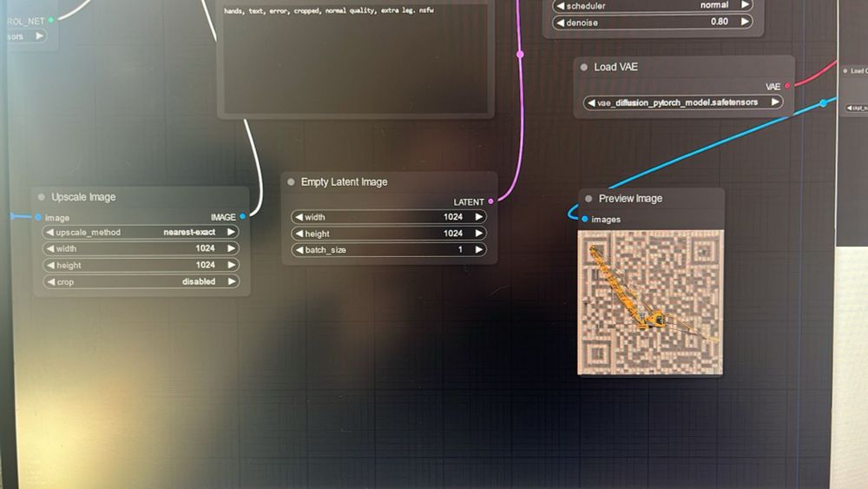Increase Upscale Image height with right arrow
868x489 pixels.
(x=232, y=265)
